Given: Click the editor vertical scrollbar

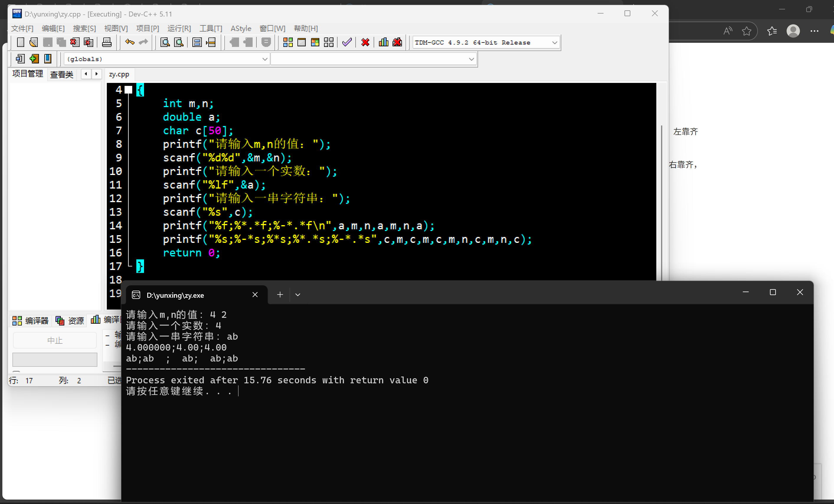Looking at the screenshot, I should click(x=661, y=203).
